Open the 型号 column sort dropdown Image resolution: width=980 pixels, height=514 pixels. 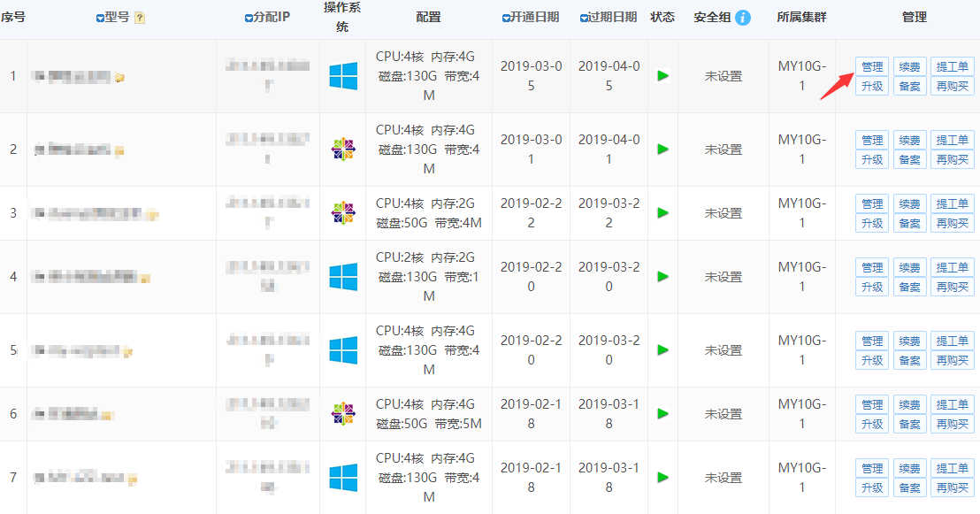point(100,19)
